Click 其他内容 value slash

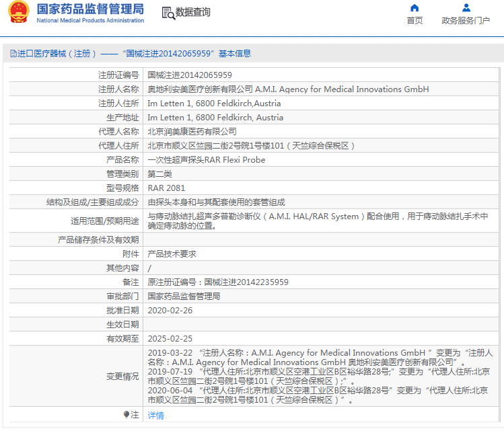149,268
